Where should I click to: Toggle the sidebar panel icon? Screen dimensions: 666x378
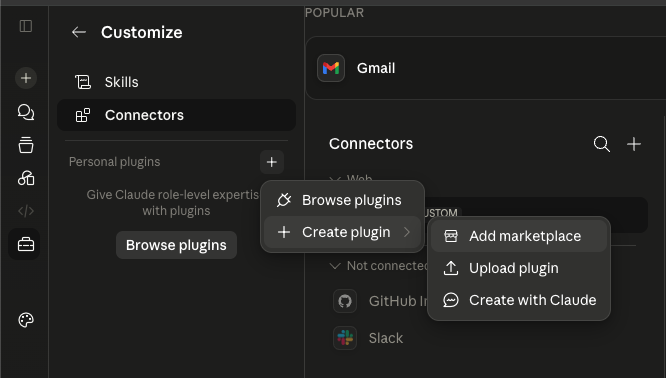click(26, 26)
